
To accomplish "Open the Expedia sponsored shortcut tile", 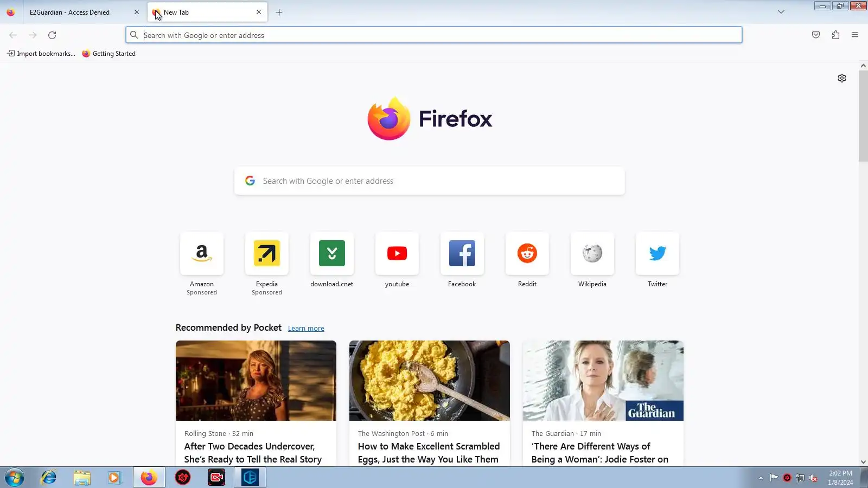I will click(267, 253).
